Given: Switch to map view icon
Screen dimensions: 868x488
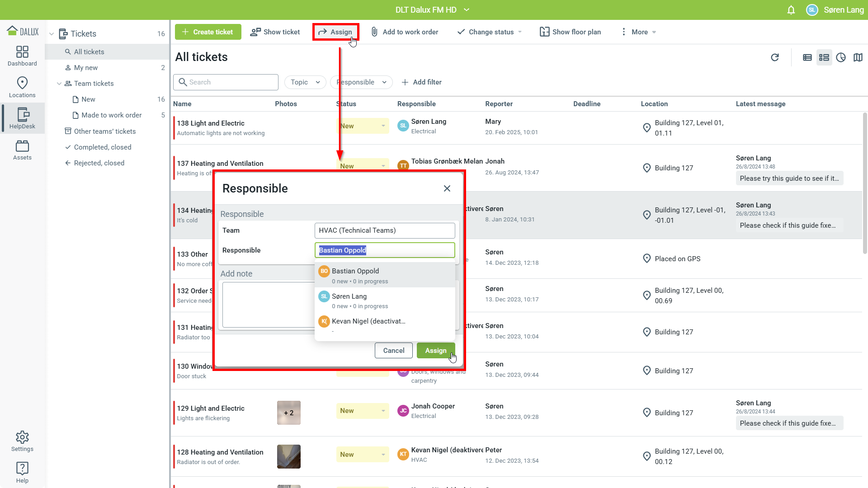Looking at the screenshot, I should (858, 57).
